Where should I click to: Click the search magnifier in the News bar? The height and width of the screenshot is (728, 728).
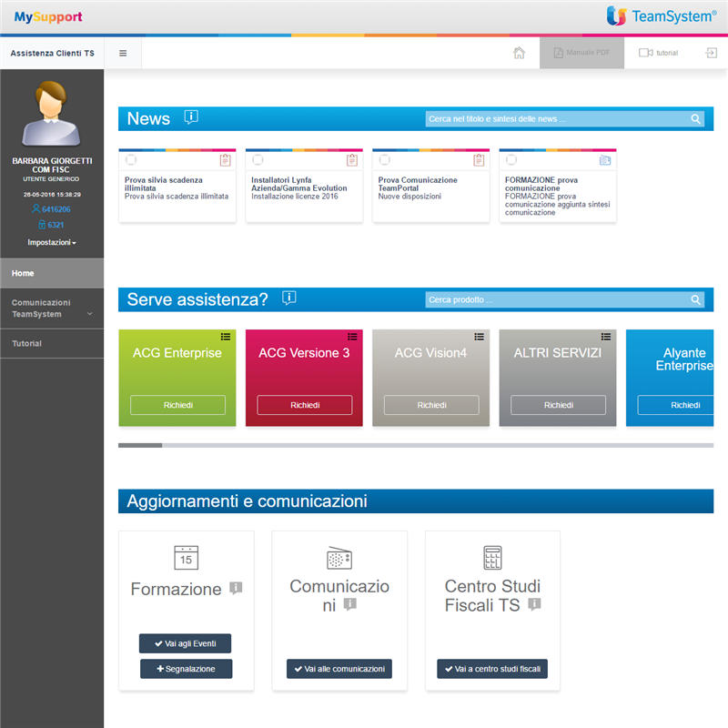tap(695, 119)
